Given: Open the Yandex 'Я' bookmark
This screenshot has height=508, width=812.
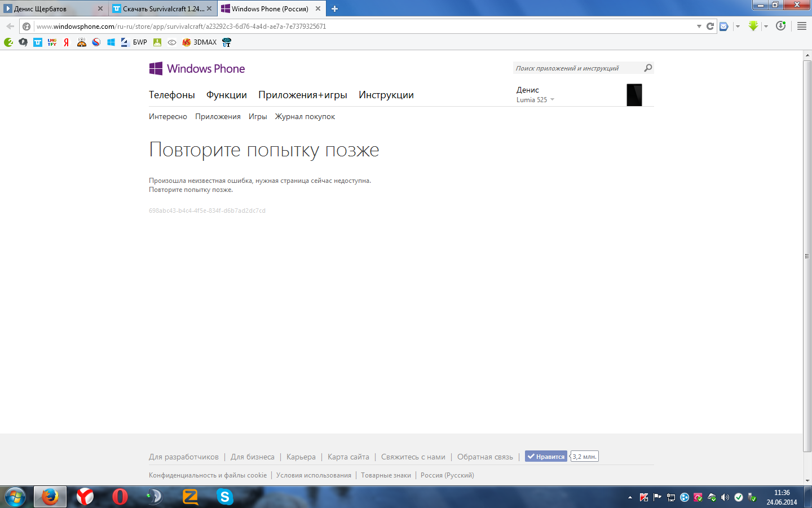Looking at the screenshot, I should pos(67,42).
